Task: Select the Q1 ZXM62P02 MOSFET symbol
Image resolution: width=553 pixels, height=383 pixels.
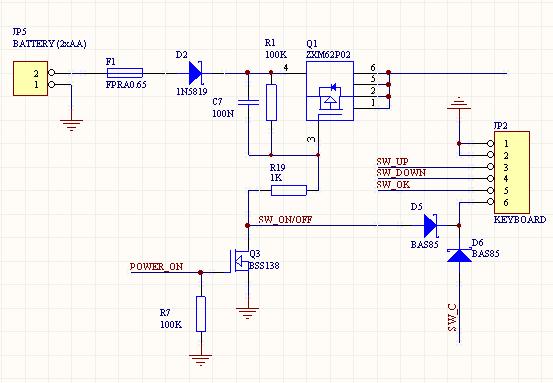Action: (x=330, y=91)
